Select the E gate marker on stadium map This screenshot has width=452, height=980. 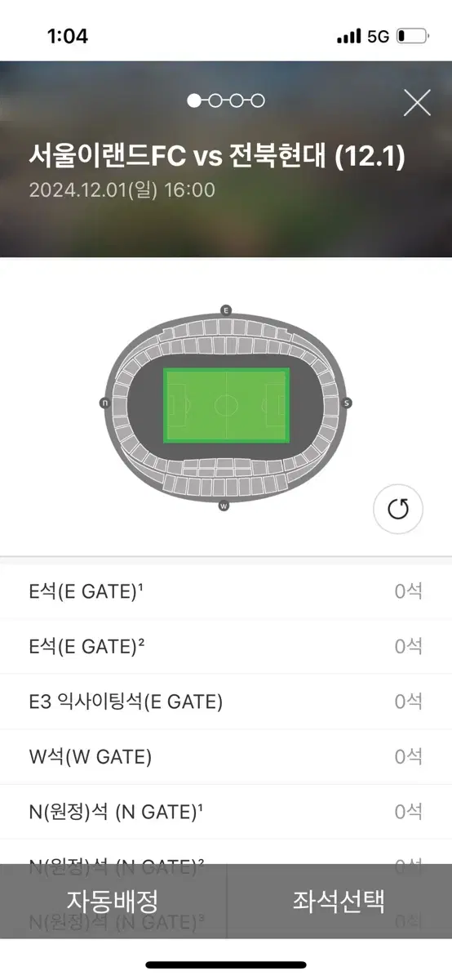point(226,311)
